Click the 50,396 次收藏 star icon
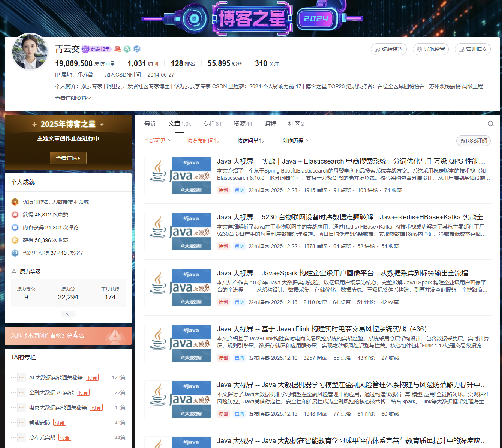The width and height of the screenshot is (502, 448). (x=15, y=240)
